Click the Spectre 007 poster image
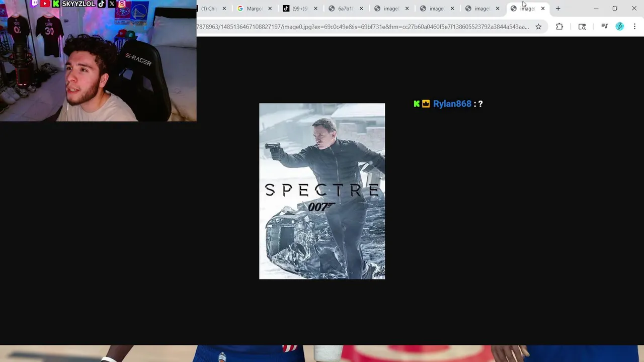Image resolution: width=644 pixels, height=362 pixels. (322, 191)
